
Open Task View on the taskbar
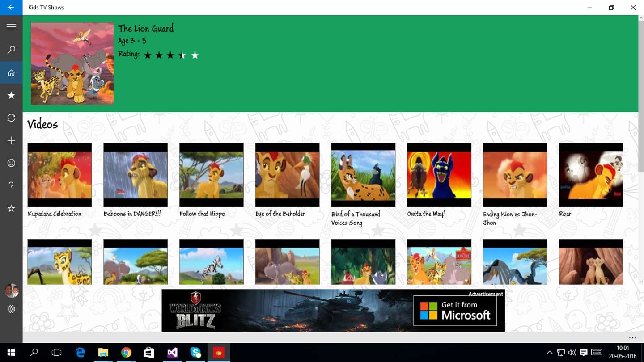(56, 353)
